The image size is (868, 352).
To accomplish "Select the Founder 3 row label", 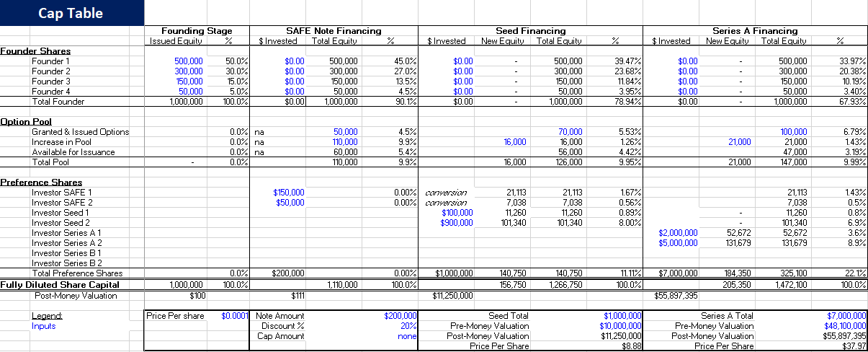I will click(x=51, y=82).
